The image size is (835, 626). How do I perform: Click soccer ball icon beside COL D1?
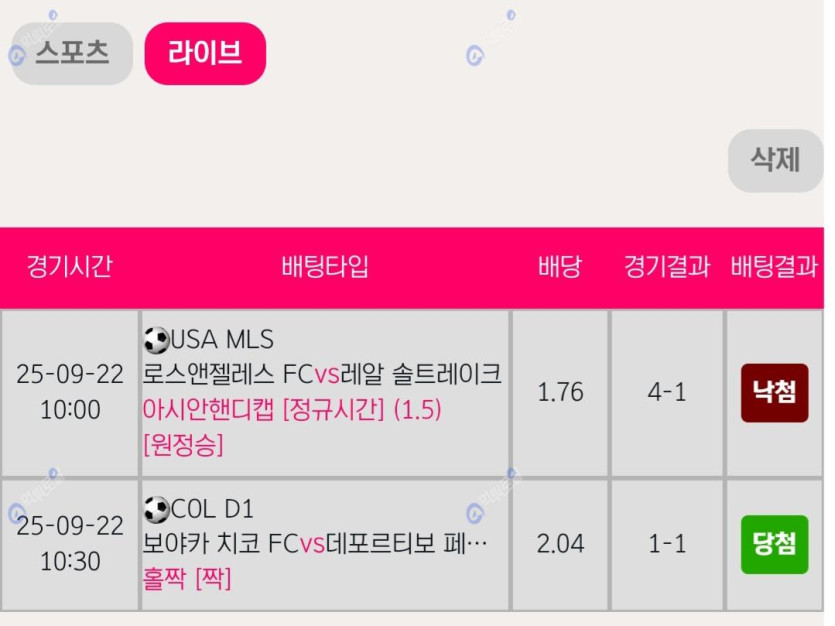pyautogui.click(x=156, y=511)
